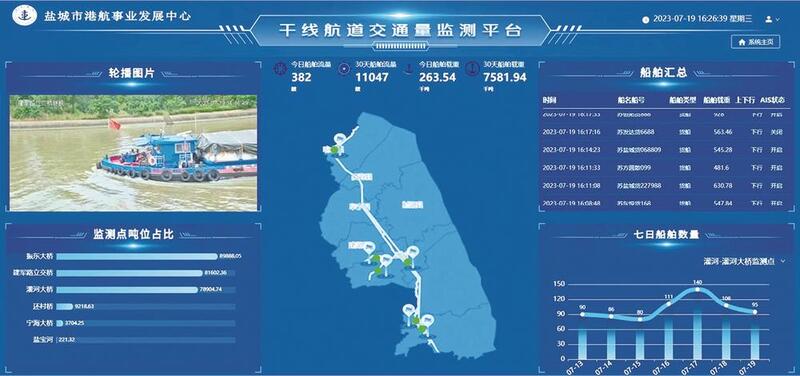Click the port center anchor logo

click(x=24, y=15)
